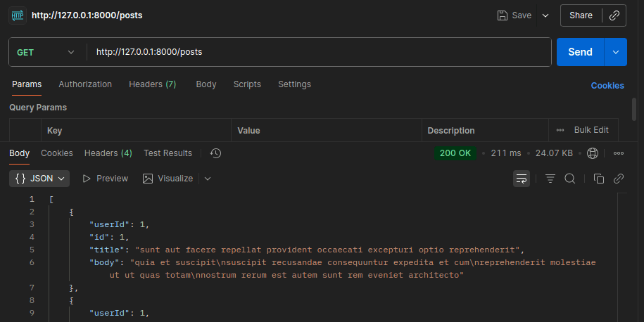Click the 200 OK status badge
Screen dimensions: 644x322
(x=455, y=153)
